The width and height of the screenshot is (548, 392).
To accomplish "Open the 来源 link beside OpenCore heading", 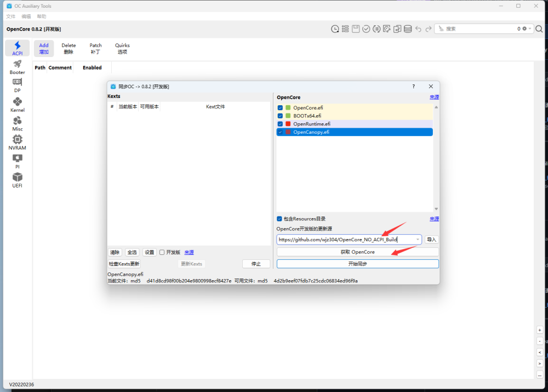I will [434, 97].
